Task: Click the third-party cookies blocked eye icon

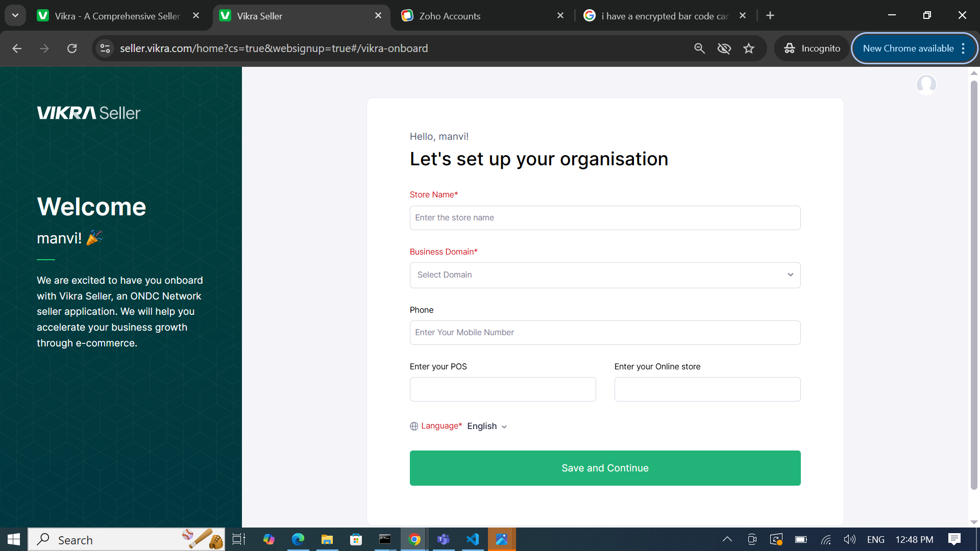Action: [724, 48]
